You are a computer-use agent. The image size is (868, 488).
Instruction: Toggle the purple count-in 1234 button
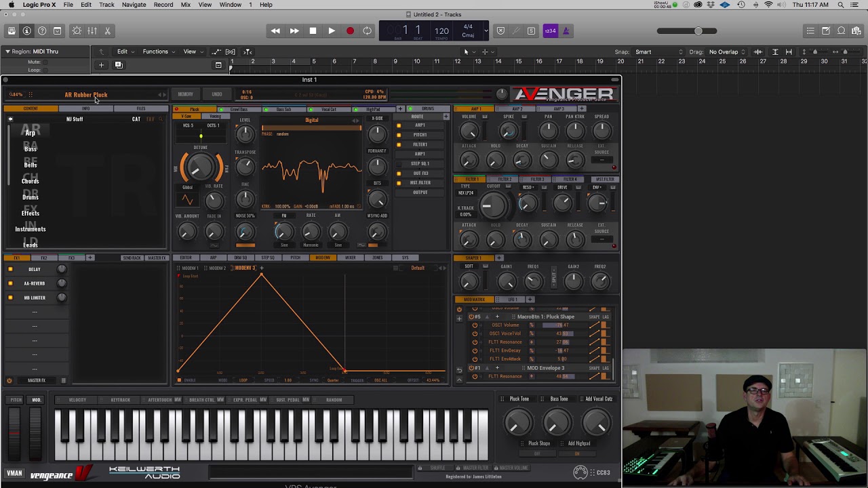point(550,30)
